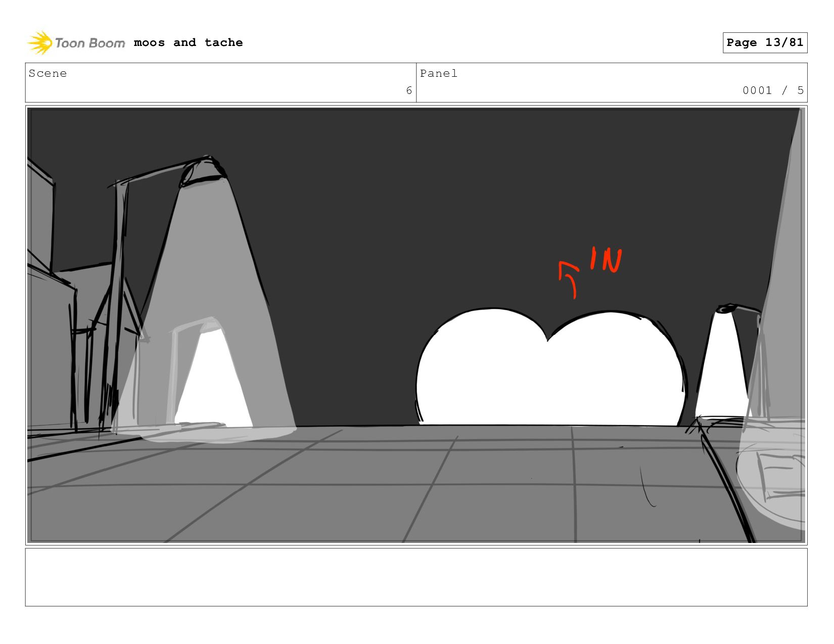Click the project title 'moos and tache'
Viewport: 834px width, 644px height.
click(188, 43)
